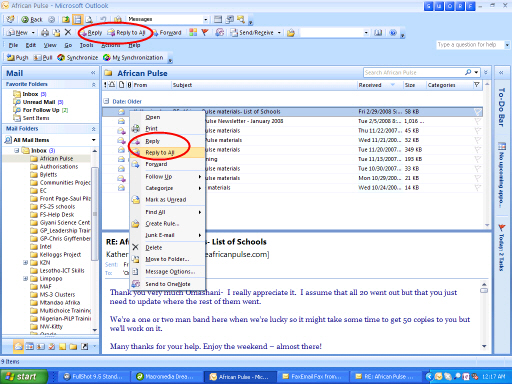512x384 pixels.
Task: Click the Calendar icon at navigation pane bottom
Action: click(x=30, y=346)
